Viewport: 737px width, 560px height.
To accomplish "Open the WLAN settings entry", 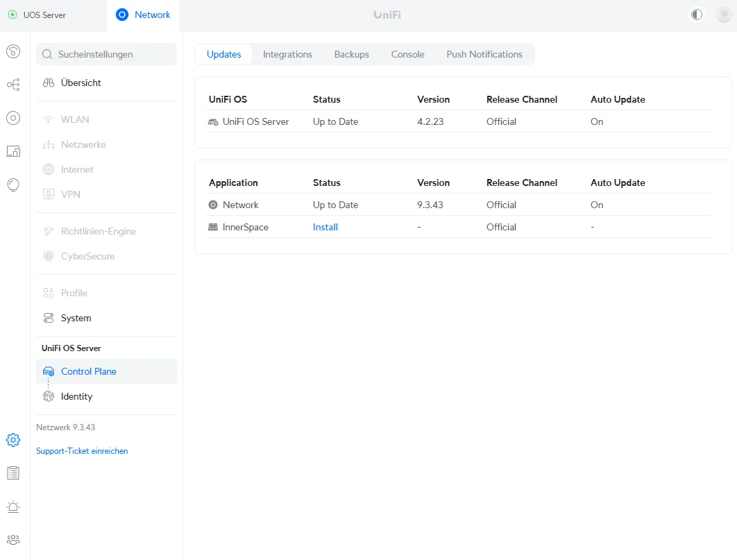I will pos(106,119).
